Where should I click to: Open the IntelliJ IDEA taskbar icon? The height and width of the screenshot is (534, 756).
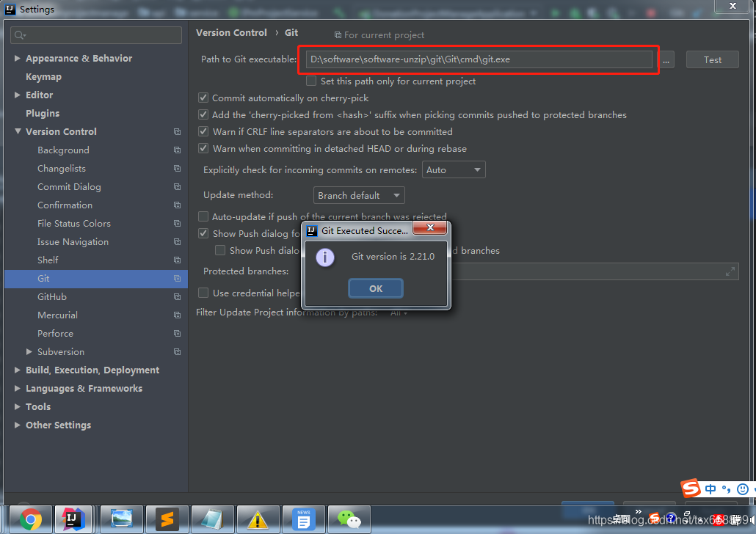(73, 519)
